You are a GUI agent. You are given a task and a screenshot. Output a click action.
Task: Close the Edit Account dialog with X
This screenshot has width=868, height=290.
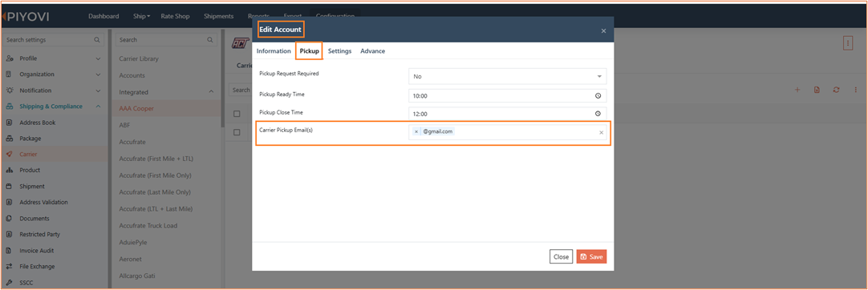tap(603, 31)
